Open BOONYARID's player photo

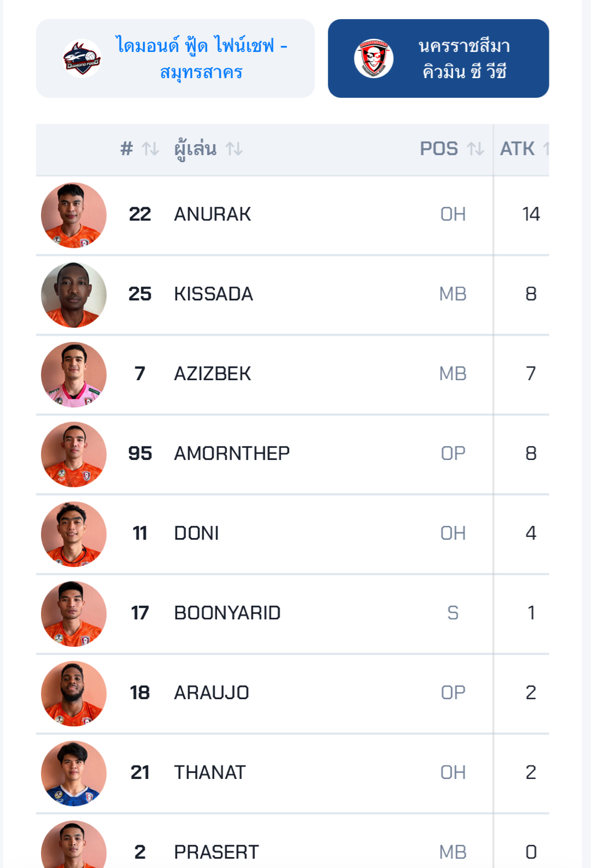pos(74,613)
